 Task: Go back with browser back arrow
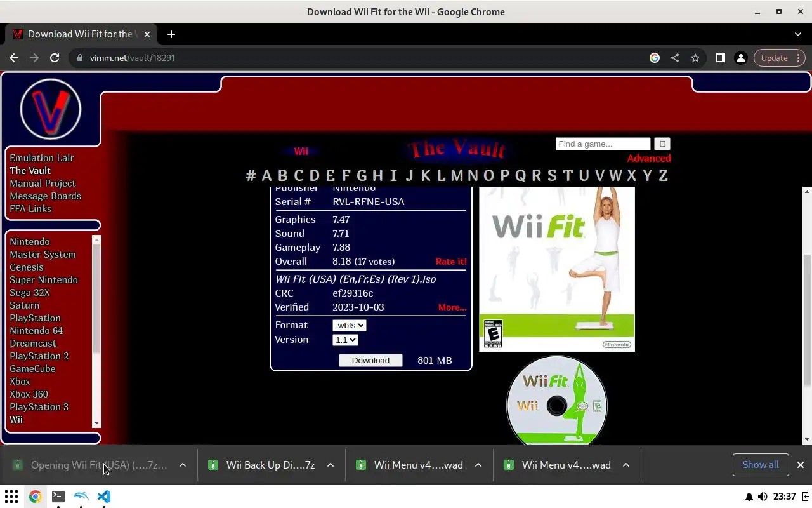point(14,58)
